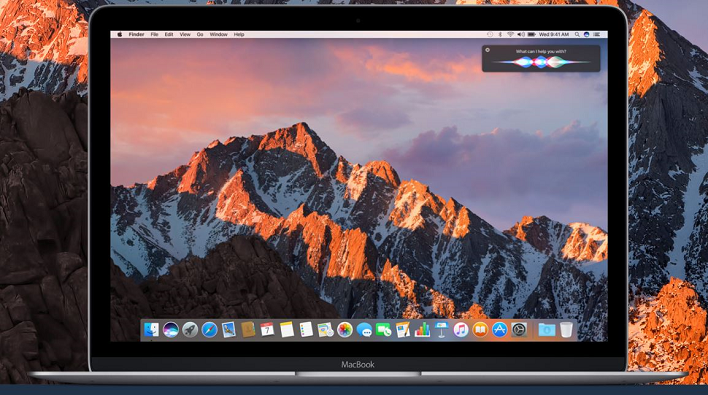
Task: Open the Apple menu
Action: (120, 34)
